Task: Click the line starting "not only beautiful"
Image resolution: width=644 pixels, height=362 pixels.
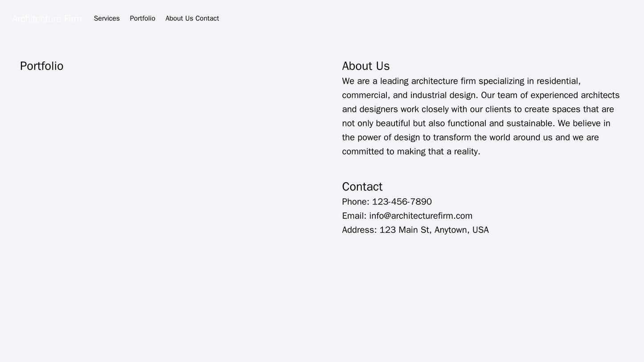Action: tap(476, 123)
